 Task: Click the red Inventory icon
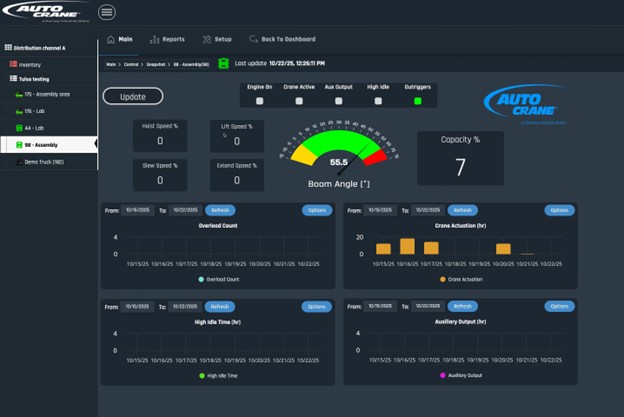(x=13, y=64)
